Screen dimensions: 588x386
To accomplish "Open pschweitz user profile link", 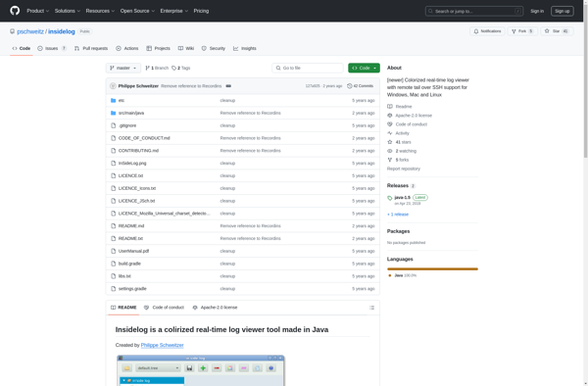I will (x=30, y=31).
